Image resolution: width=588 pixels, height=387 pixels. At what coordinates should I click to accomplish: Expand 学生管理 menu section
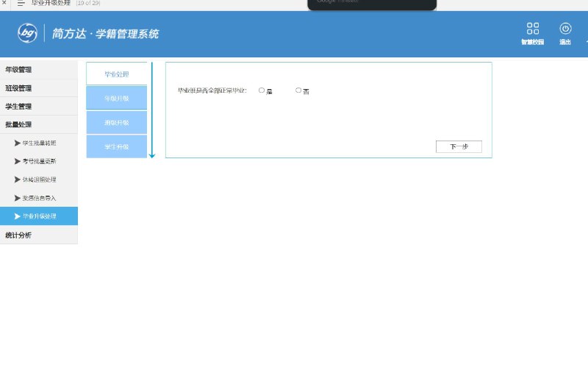[x=39, y=106]
